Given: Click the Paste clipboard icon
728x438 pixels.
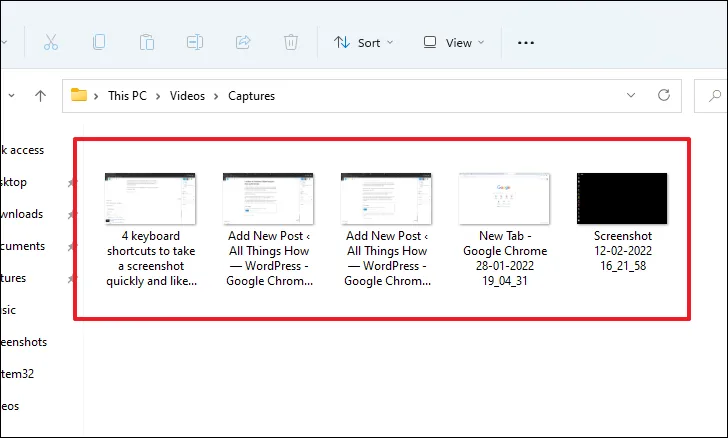Looking at the screenshot, I should click(x=147, y=42).
